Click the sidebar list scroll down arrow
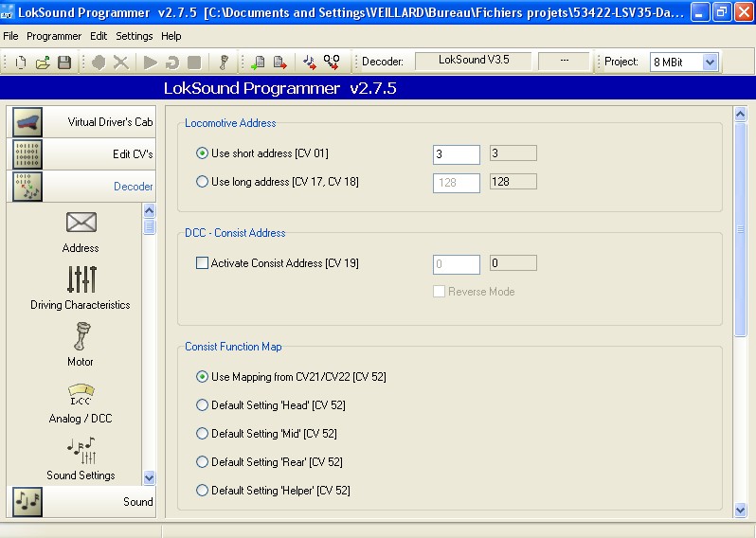756x538 pixels. click(150, 477)
